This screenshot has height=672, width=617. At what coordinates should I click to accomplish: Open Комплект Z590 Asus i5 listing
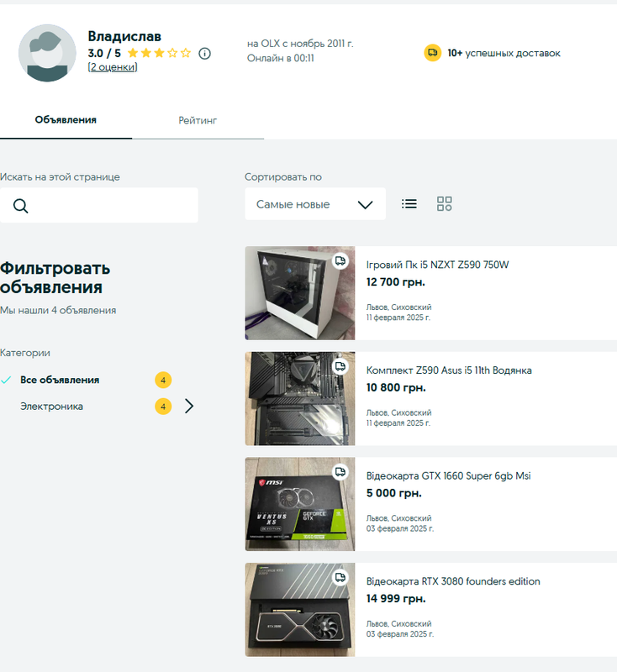click(449, 370)
